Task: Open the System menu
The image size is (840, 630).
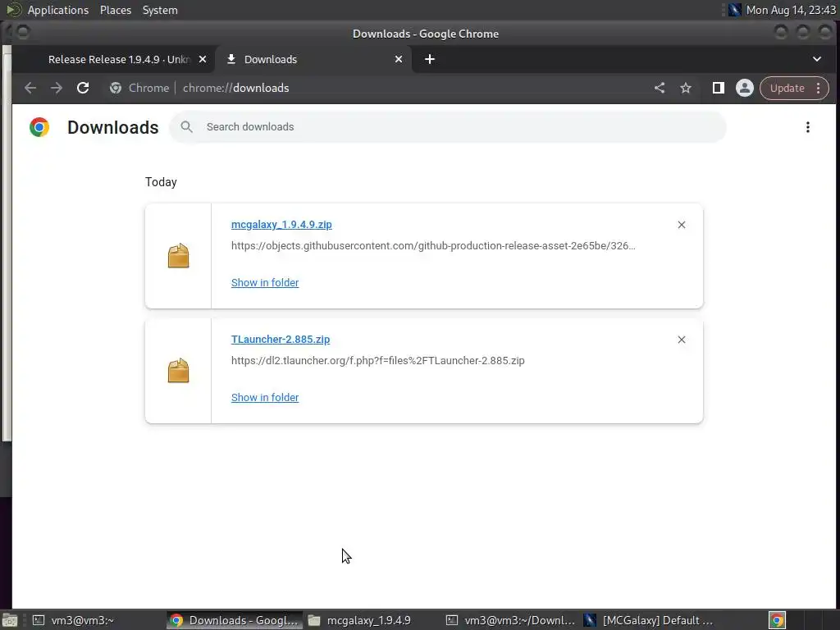Action: click(160, 10)
